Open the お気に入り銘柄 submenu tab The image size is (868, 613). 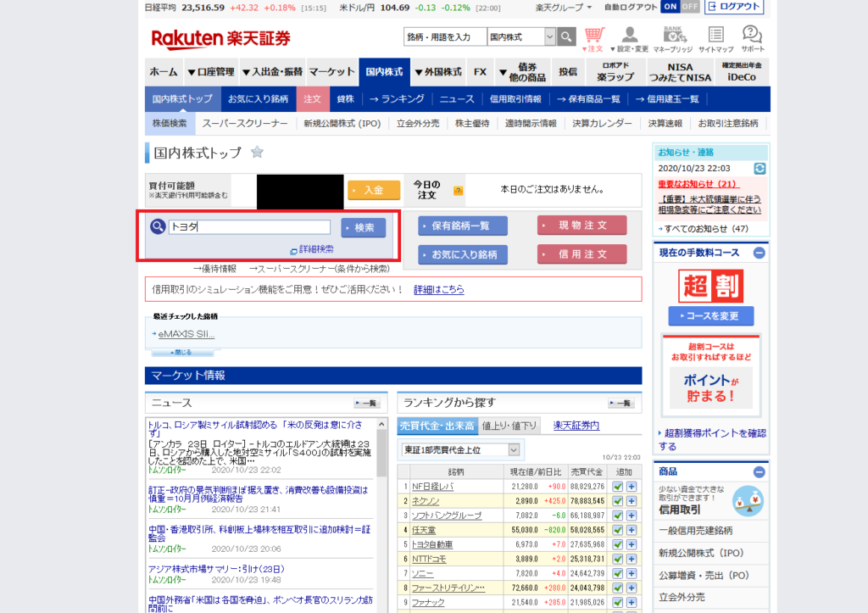click(x=258, y=99)
